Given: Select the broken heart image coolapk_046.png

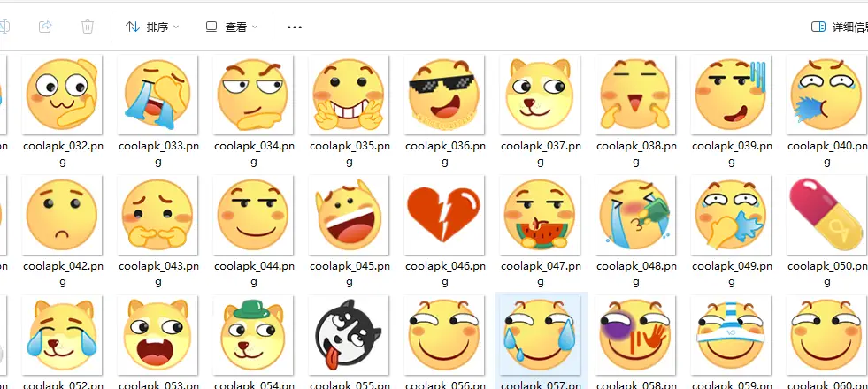Looking at the screenshot, I should [x=444, y=214].
